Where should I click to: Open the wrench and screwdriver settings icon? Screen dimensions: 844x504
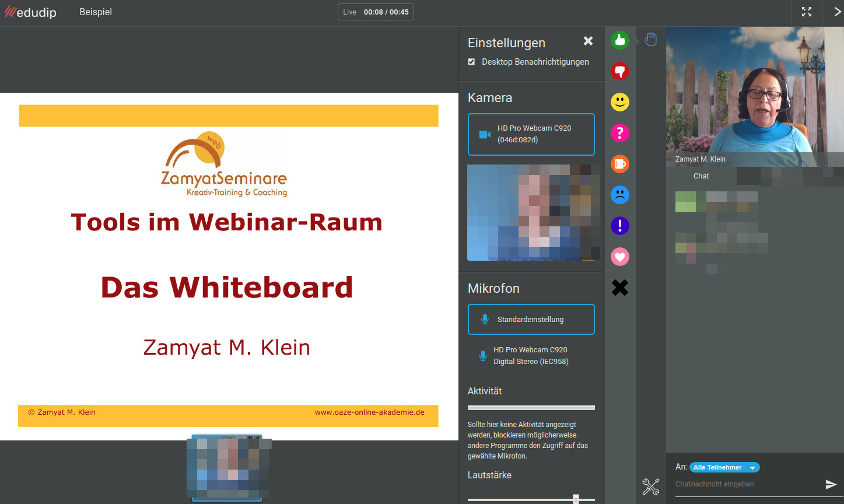(x=650, y=486)
